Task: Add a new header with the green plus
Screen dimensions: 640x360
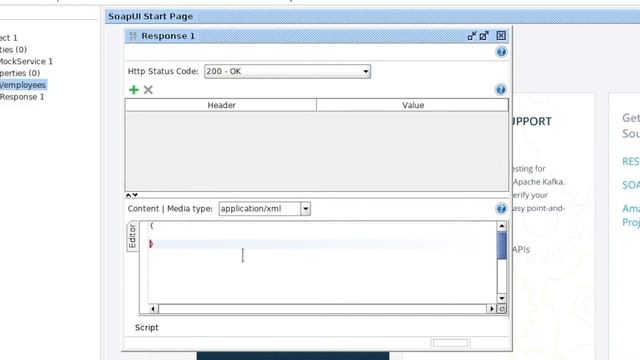Action: click(x=134, y=90)
